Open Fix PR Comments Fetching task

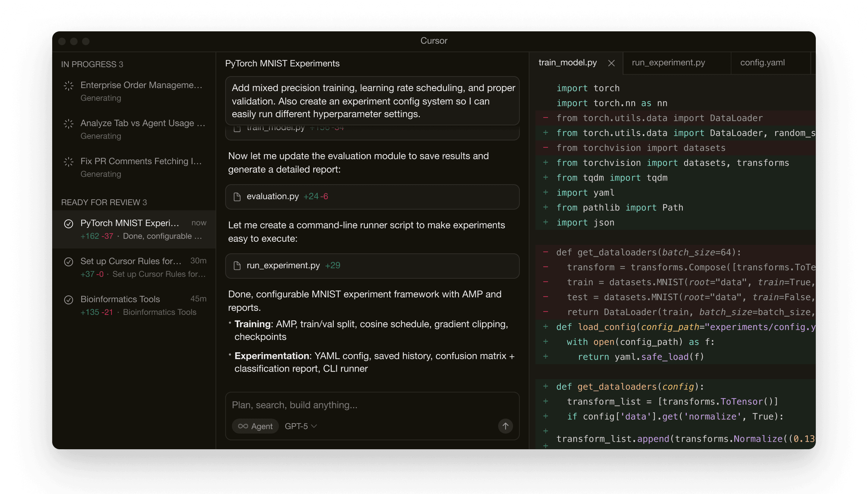tap(134, 167)
